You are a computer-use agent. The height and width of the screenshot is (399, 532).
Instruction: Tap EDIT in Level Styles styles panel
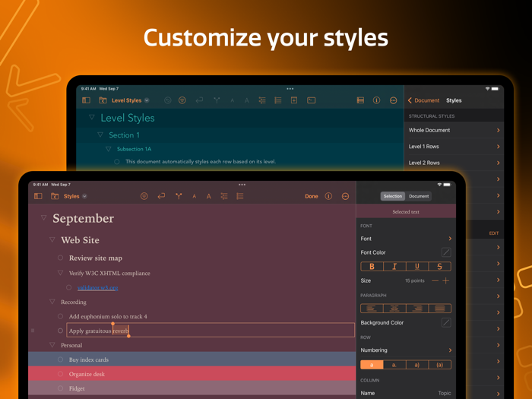click(x=494, y=233)
